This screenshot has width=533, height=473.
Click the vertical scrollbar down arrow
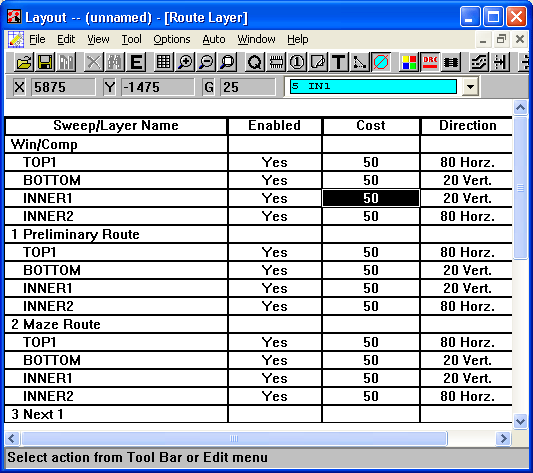520,422
